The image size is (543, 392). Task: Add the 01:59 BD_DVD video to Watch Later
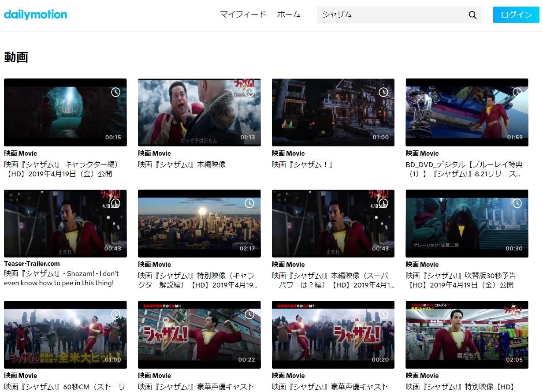[517, 92]
